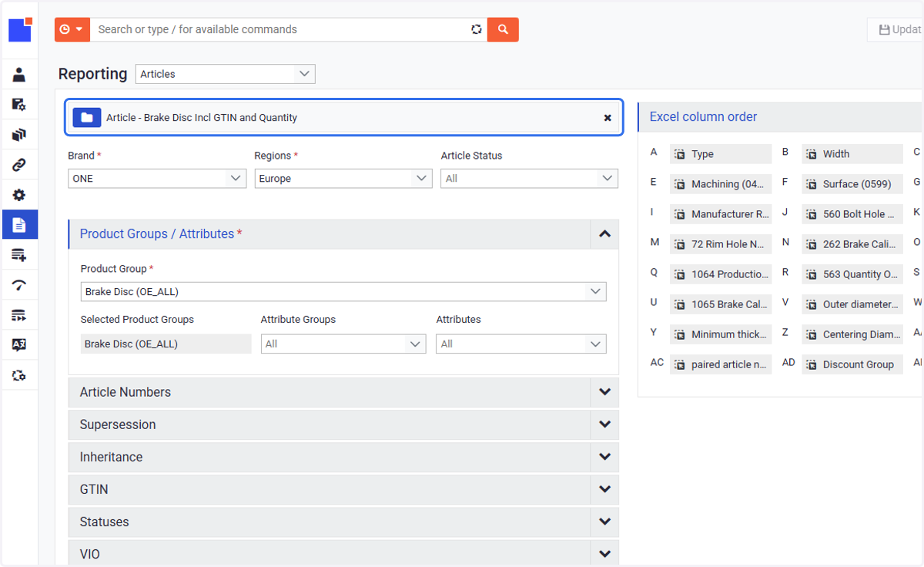Expand the Supersession section

pos(343,424)
